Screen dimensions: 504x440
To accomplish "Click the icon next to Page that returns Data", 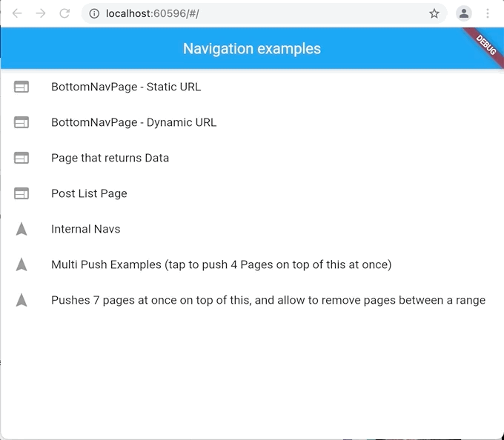I will coord(21,158).
